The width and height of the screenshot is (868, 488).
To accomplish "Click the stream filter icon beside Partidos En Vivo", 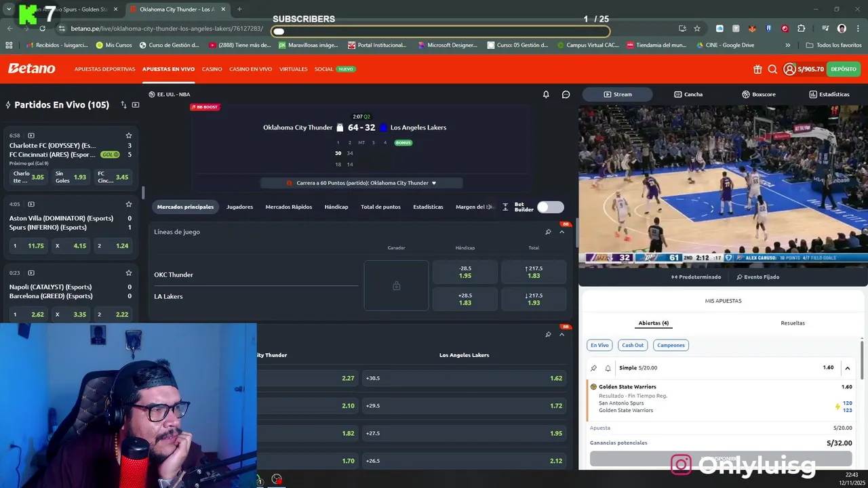I will click(x=136, y=105).
